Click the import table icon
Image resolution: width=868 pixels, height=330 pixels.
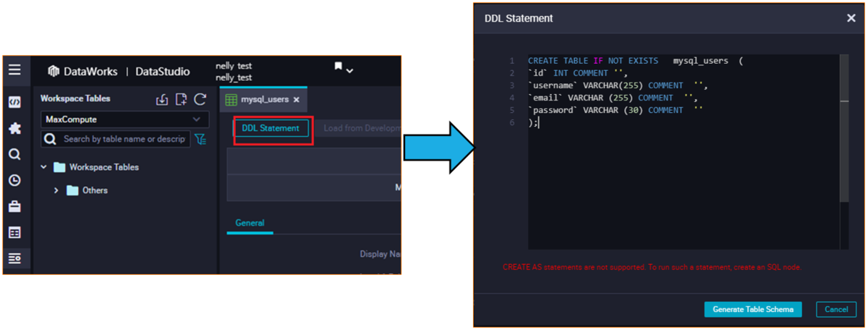click(x=162, y=99)
